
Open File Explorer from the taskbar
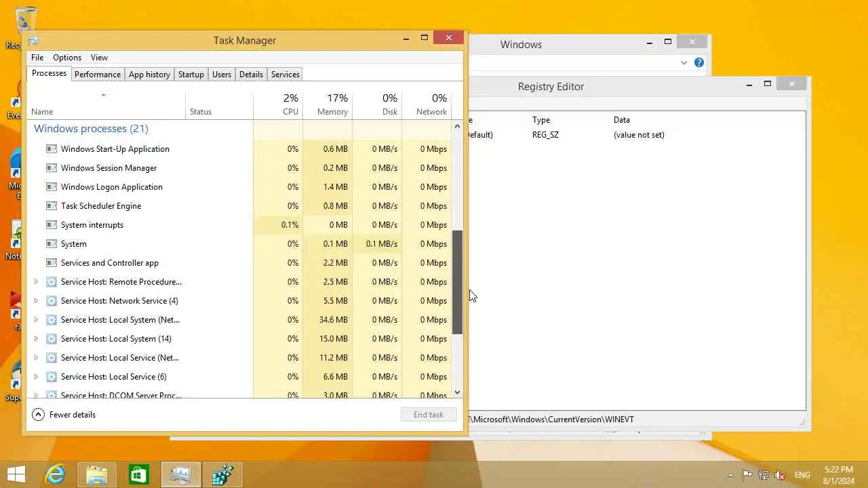[x=96, y=474]
